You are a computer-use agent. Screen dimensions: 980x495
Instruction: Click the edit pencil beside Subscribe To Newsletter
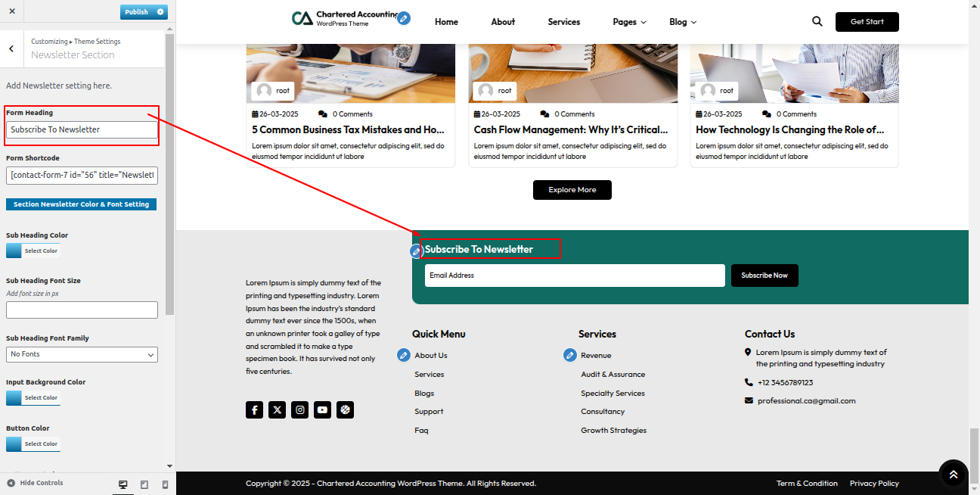tap(416, 251)
